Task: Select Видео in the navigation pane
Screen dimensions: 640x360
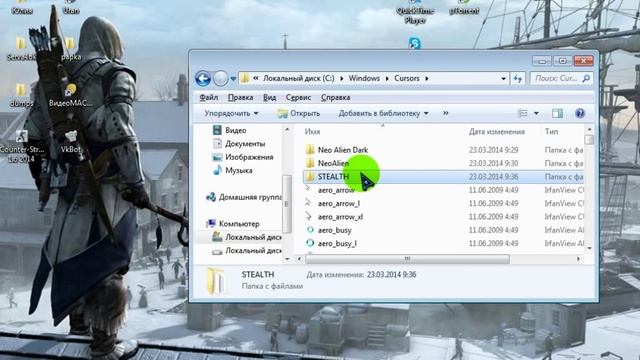Action: pos(229,130)
